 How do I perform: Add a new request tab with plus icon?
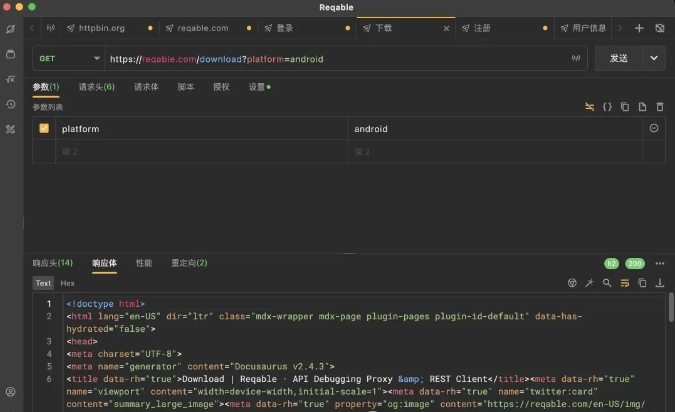click(x=639, y=28)
